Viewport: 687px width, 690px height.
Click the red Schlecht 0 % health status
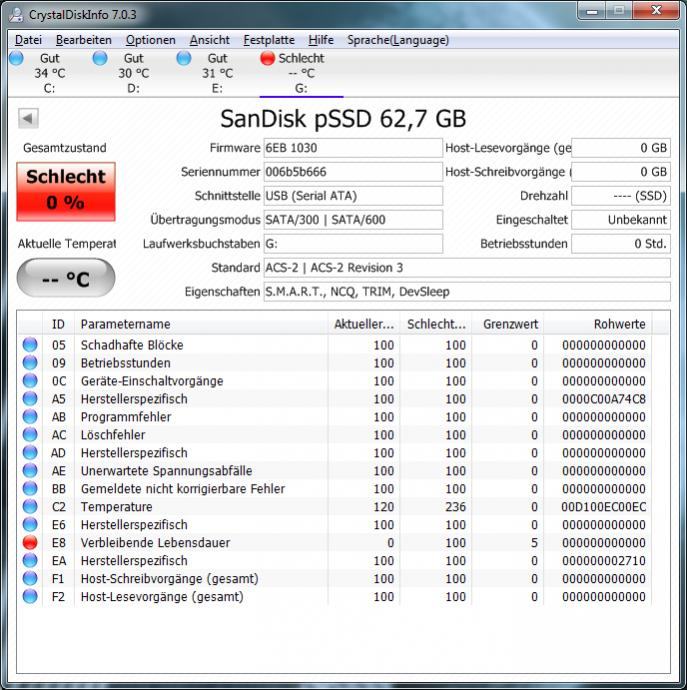click(66, 191)
